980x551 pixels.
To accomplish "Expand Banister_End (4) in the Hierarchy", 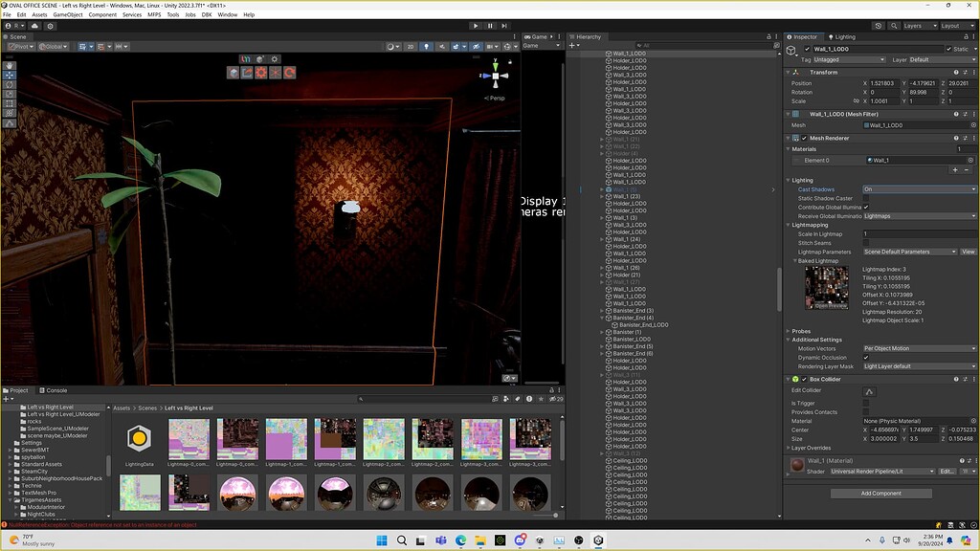I will [x=601, y=318].
